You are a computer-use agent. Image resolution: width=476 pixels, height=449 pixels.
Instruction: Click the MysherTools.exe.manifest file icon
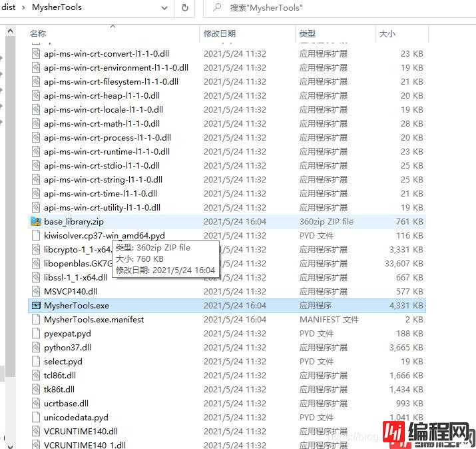36,319
